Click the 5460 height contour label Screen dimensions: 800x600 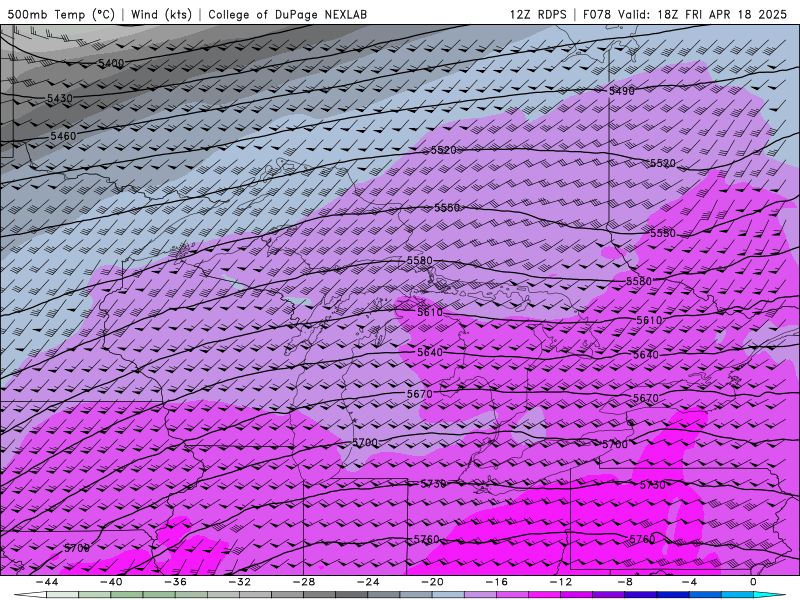click(x=63, y=136)
